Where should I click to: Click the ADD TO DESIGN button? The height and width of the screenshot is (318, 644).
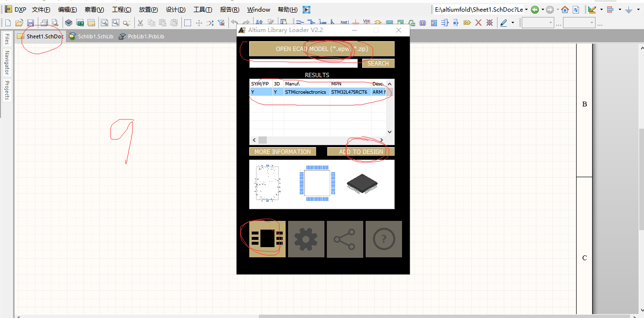click(x=361, y=151)
